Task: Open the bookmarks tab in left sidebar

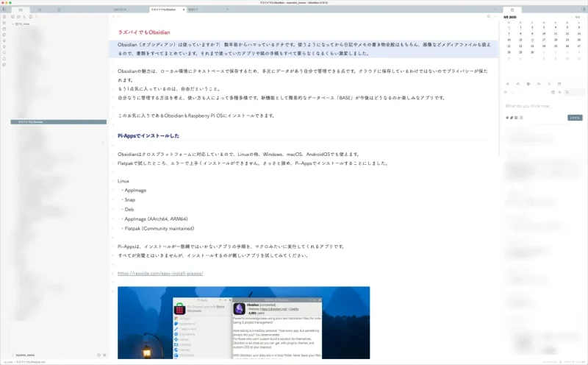Action: (59, 10)
